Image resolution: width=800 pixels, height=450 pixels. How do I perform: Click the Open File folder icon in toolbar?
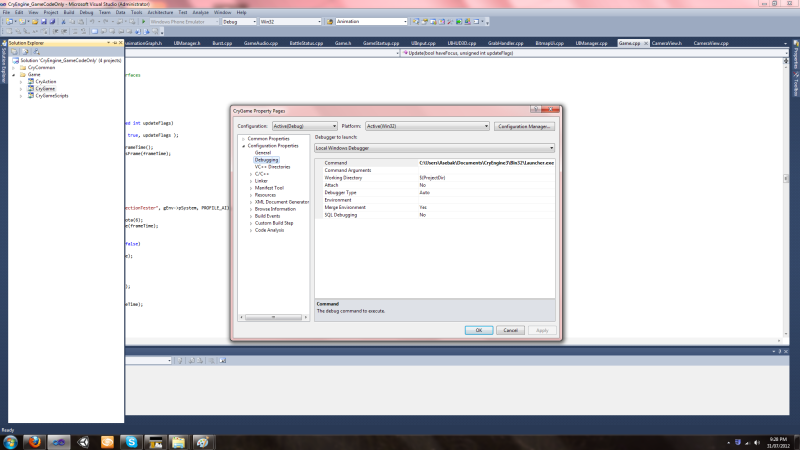(35, 22)
